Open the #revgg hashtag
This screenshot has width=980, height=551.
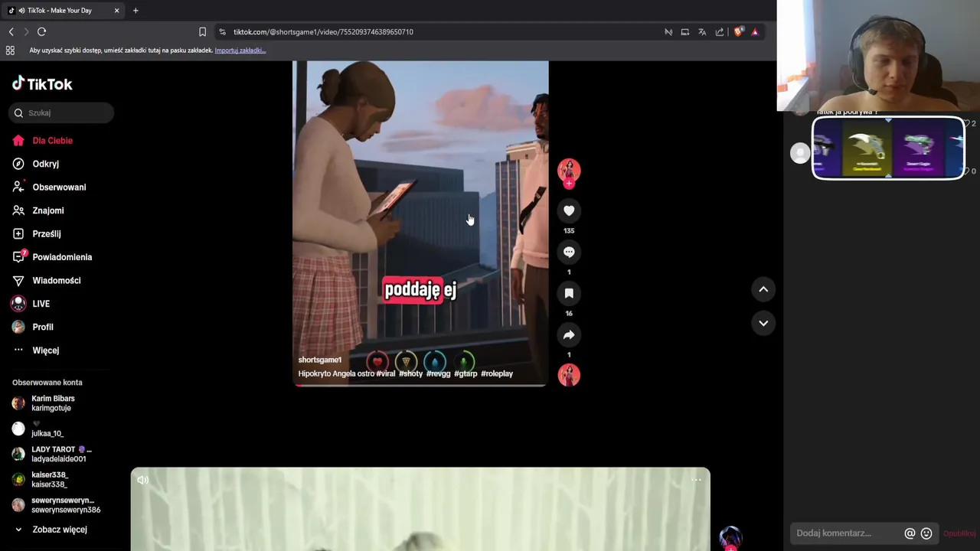438,373
